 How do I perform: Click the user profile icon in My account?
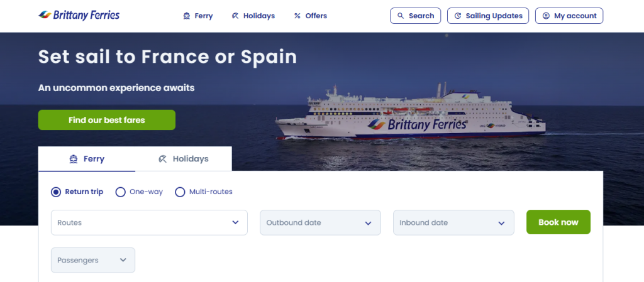pyautogui.click(x=546, y=16)
